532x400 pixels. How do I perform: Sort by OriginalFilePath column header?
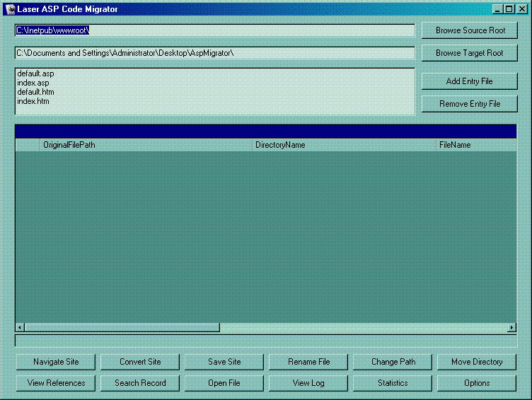pos(146,145)
